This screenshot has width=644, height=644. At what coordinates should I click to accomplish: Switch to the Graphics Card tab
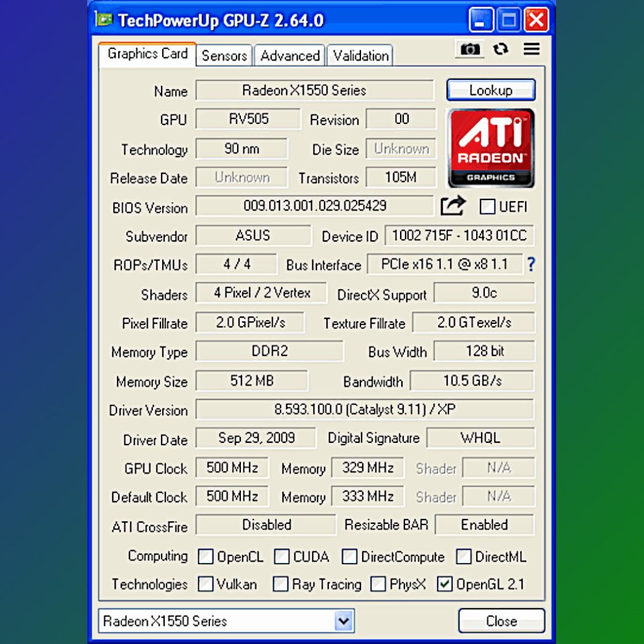(x=147, y=54)
